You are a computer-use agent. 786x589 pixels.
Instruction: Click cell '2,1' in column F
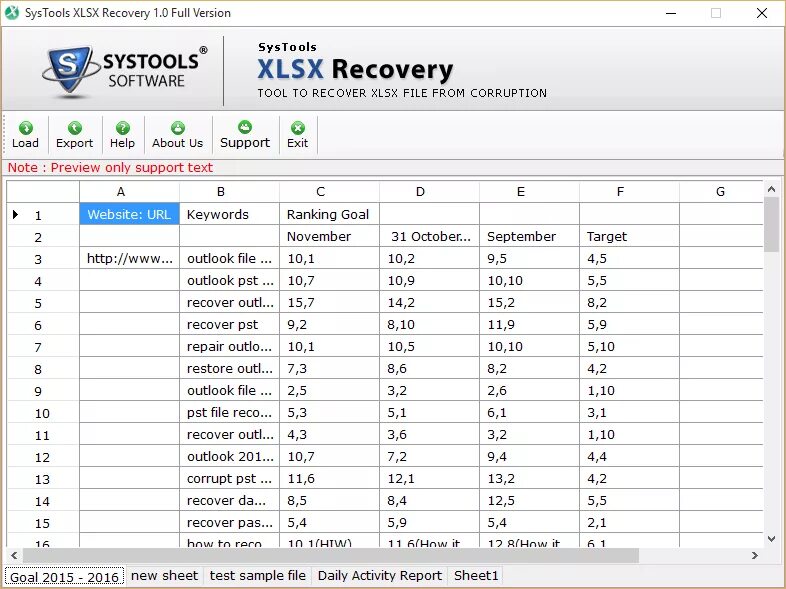pos(630,522)
